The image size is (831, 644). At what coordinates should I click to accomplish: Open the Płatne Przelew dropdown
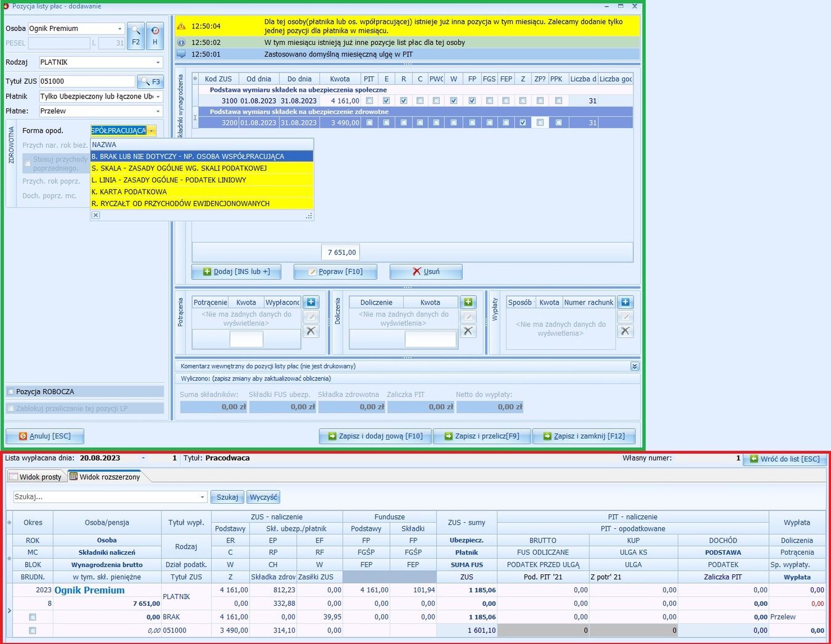[158, 111]
